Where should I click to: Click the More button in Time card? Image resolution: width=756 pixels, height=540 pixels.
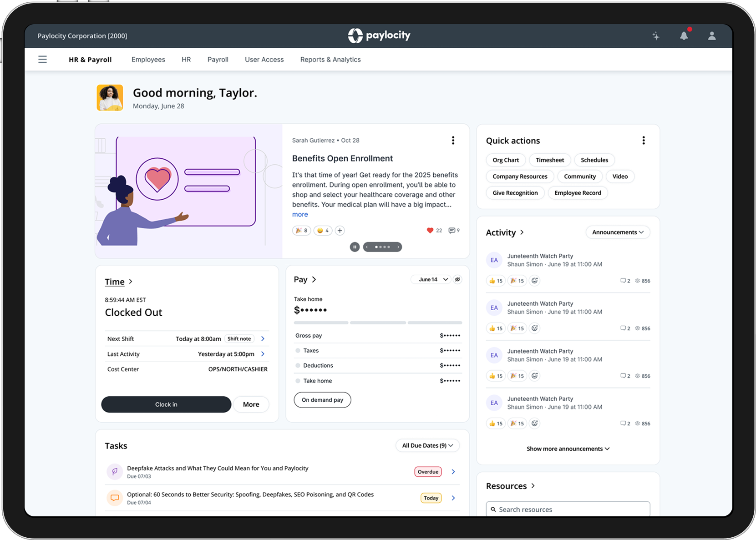click(x=251, y=404)
